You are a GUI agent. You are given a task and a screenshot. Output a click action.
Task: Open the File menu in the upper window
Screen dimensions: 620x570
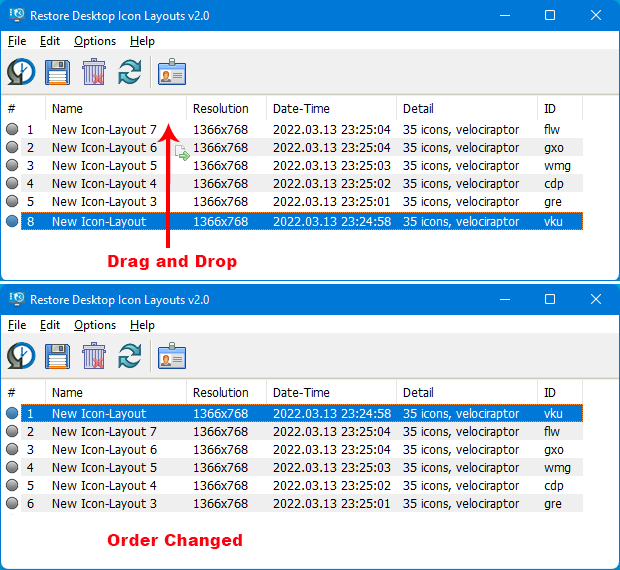coord(16,41)
